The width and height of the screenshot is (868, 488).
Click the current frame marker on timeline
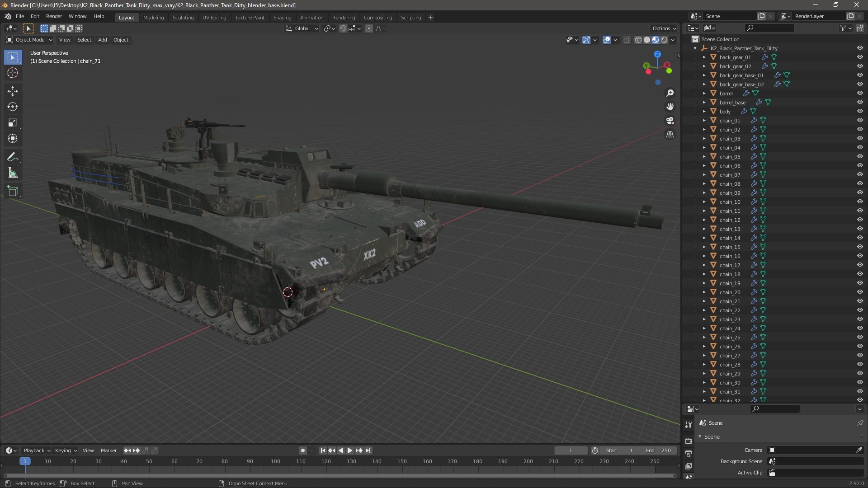click(25, 461)
